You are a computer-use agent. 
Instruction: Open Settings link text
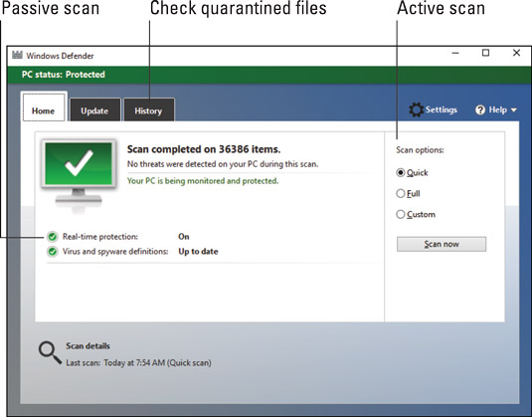tap(442, 109)
